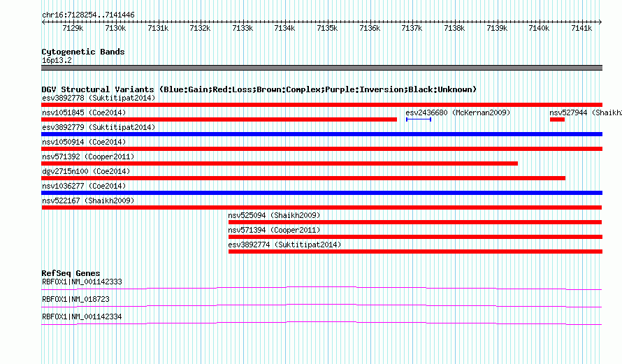Select the blue gain bar for nsv1036277

coord(321,193)
